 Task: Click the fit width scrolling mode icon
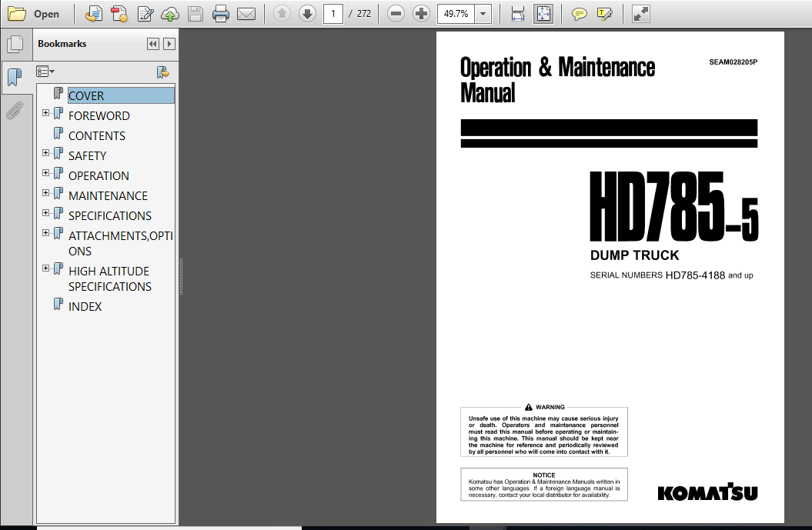pos(518,14)
